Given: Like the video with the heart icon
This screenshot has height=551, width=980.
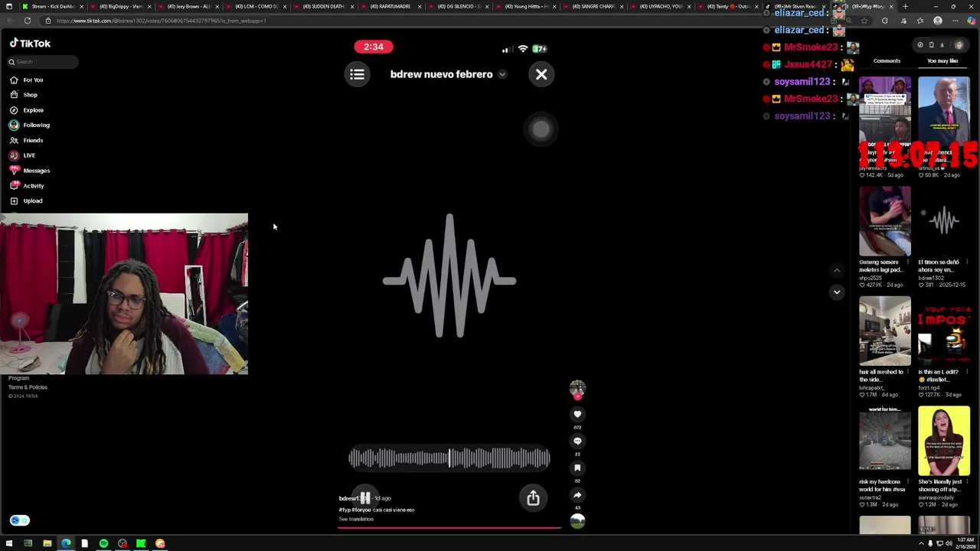Looking at the screenshot, I should [x=577, y=414].
